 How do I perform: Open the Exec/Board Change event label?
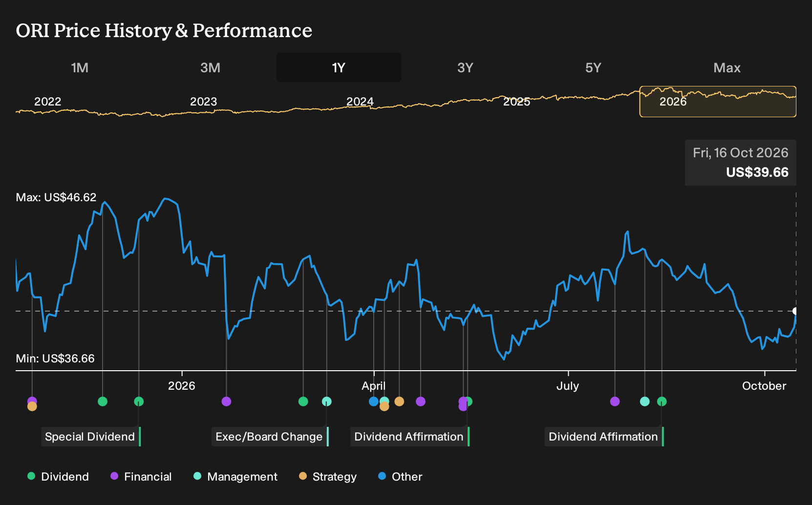pos(270,437)
